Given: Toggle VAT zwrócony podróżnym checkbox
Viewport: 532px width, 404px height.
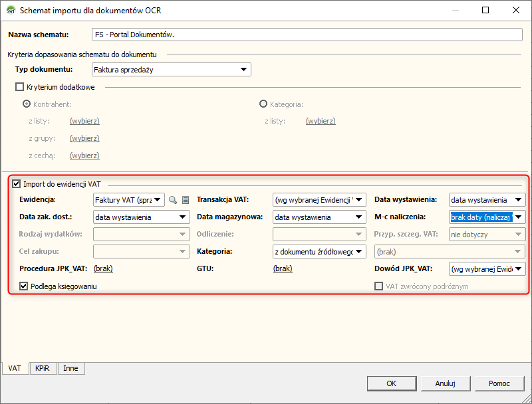Looking at the screenshot, I should click(378, 286).
